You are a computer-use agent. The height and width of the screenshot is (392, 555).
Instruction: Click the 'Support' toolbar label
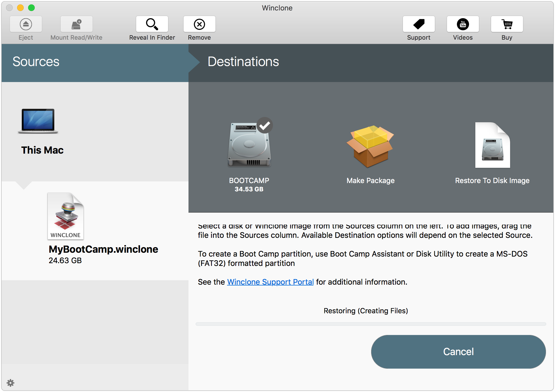419,37
